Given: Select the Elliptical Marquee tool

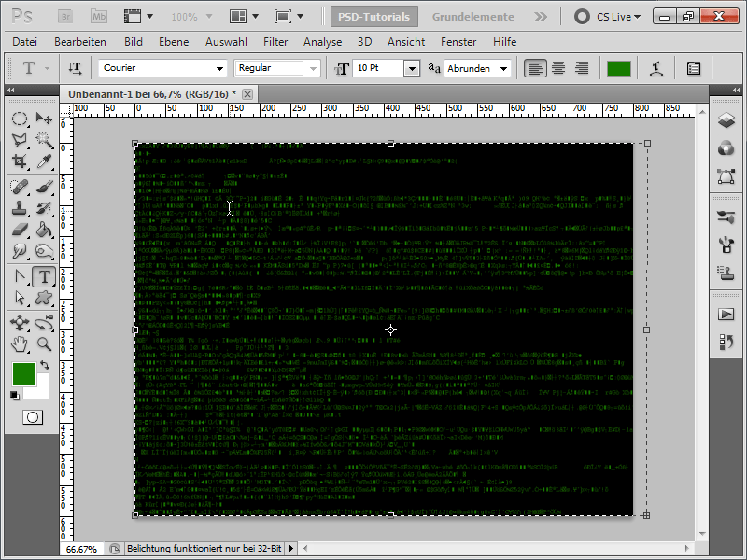Looking at the screenshot, I should (20, 119).
